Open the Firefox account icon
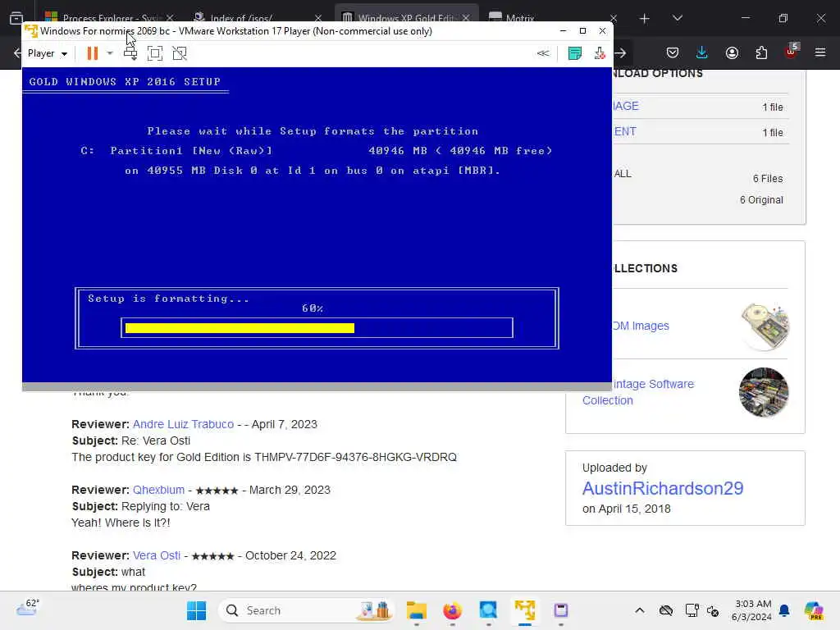Screen dimensions: 840x630 pos(732,52)
